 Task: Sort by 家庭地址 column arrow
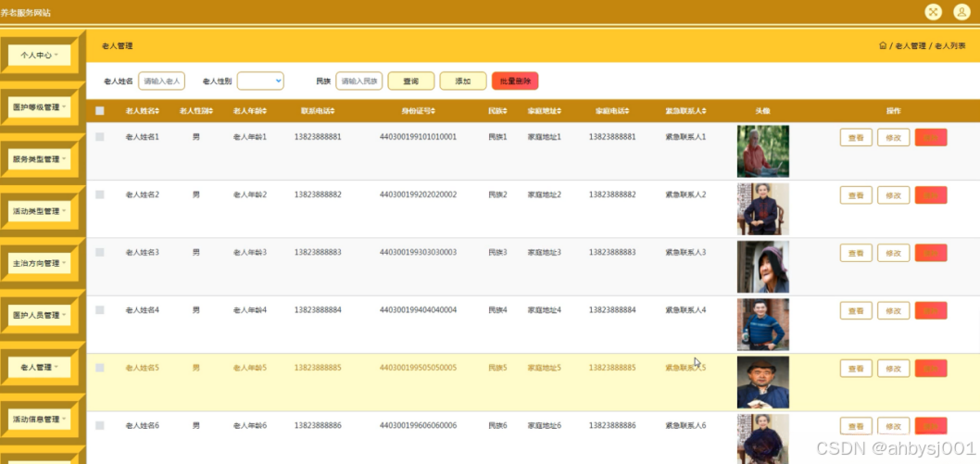559,111
